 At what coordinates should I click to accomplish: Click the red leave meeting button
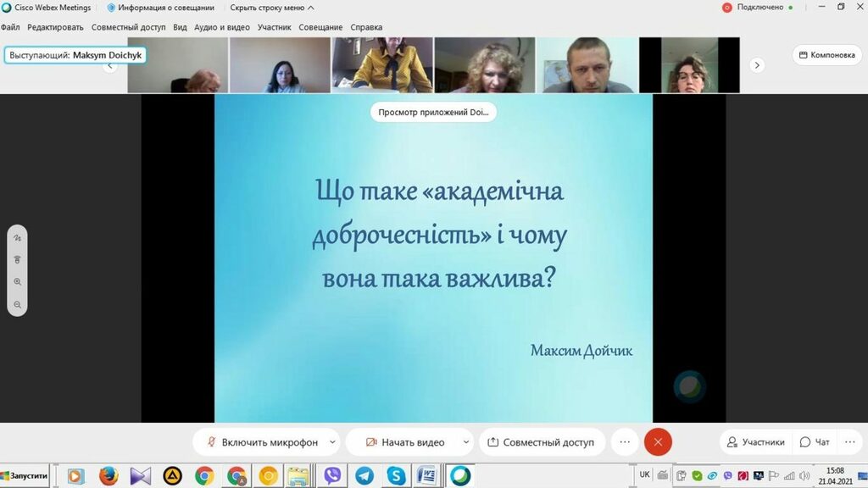click(658, 442)
